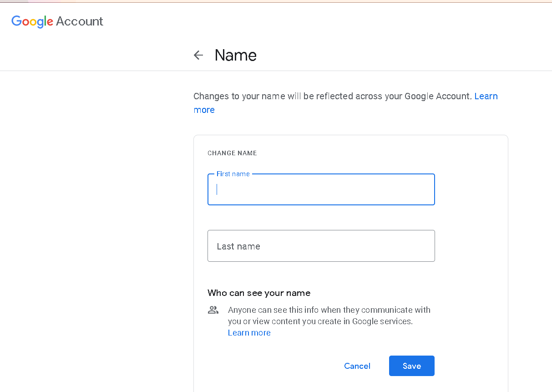Click the "Name" page heading
The height and width of the screenshot is (392, 552).
click(x=235, y=55)
